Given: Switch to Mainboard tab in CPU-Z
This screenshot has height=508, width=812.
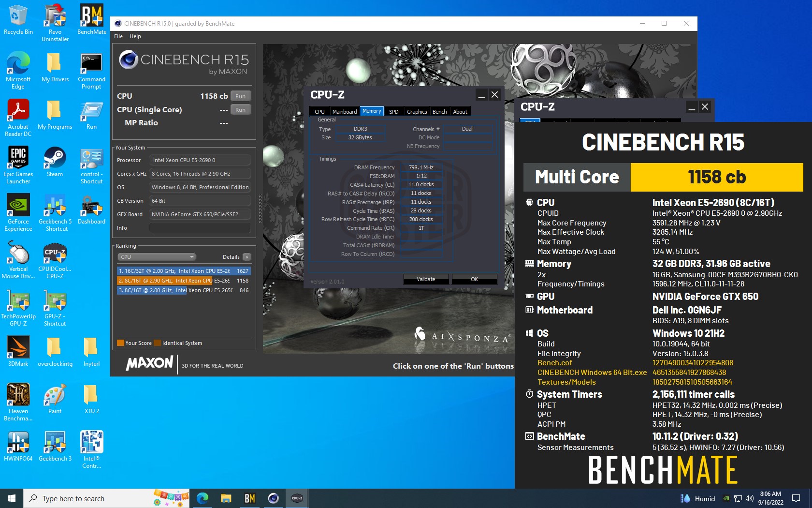Looking at the screenshot, I should 345,111.
